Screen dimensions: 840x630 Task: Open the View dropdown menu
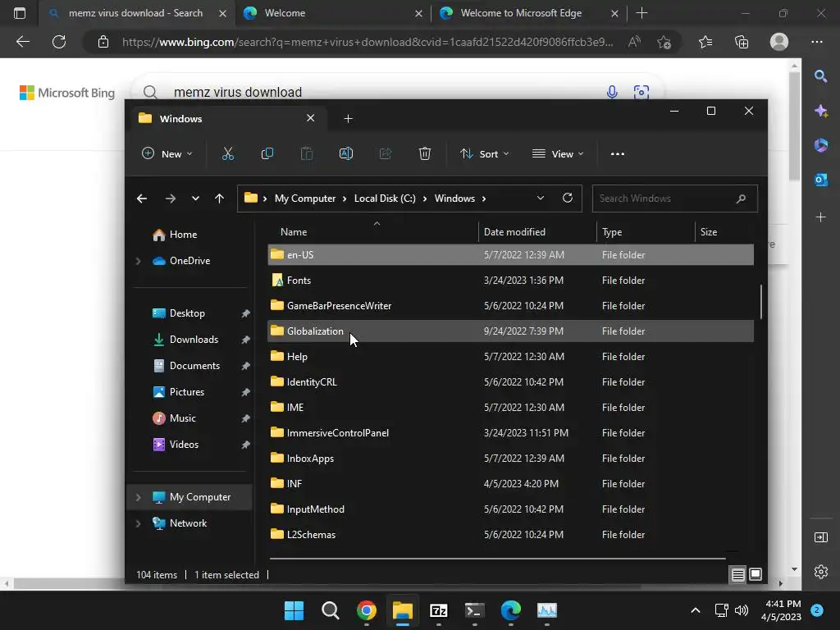(x=558, y=153)
